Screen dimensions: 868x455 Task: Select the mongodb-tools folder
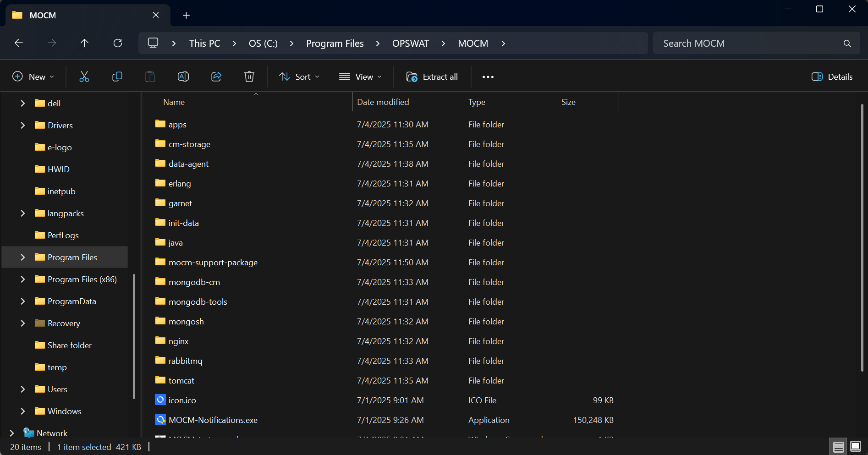[x=198, y=302]
